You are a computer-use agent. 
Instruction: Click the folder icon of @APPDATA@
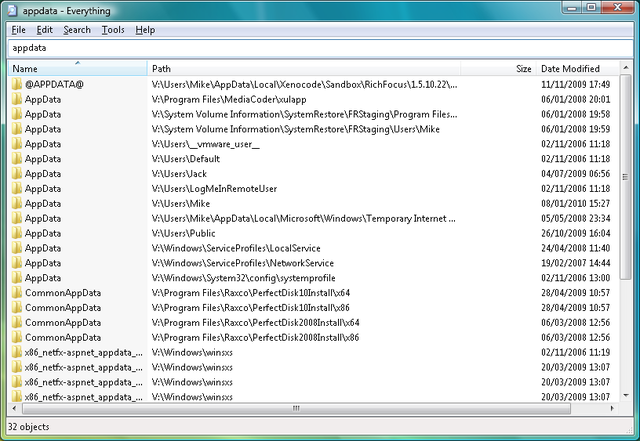point(17,85)
